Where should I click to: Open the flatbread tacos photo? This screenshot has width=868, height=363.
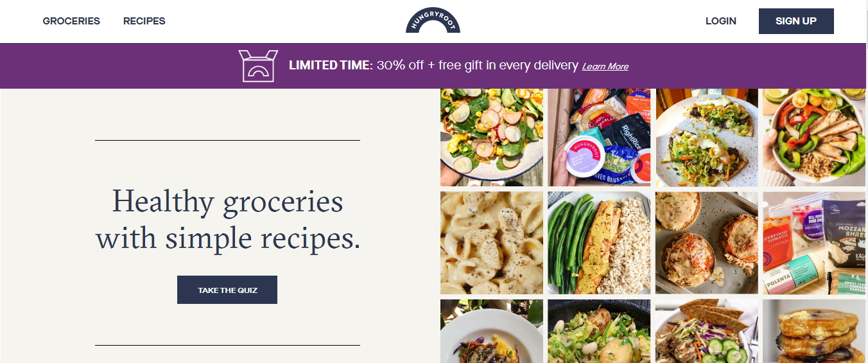(706, 137)
